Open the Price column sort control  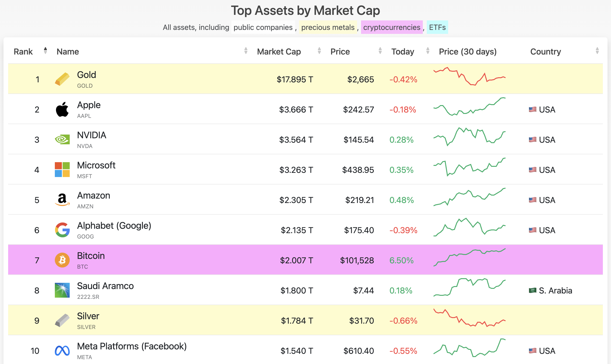380,51
